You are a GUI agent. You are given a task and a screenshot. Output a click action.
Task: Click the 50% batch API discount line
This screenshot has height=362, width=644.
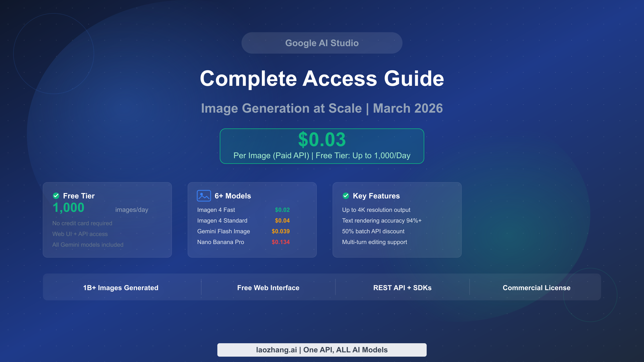click(x=373, y=231)
